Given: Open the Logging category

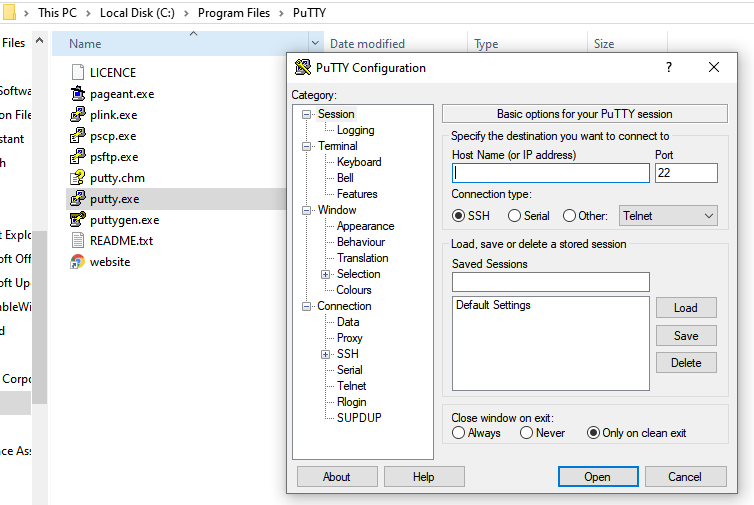Looking at the screenshot, I should coord(355,130).
